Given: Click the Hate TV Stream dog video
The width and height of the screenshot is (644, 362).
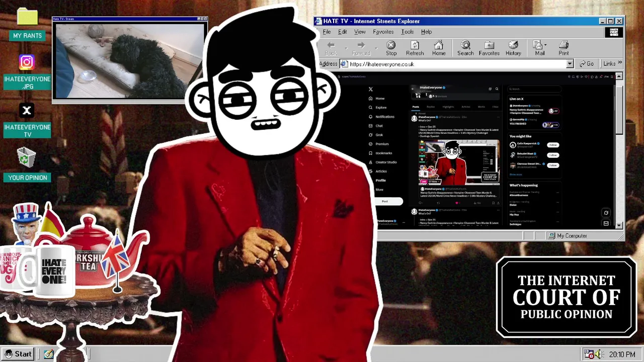Looking at the screenshot, I should pyautogui.click(x=130, y=61).
